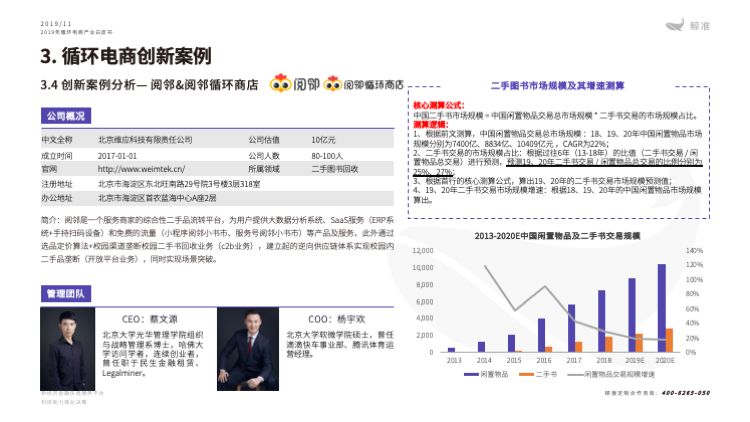The height and width of the screenshot is (422, 750).
Task: Click the purple 闲置物品 legend swatch
Action: tap(471, 374)
